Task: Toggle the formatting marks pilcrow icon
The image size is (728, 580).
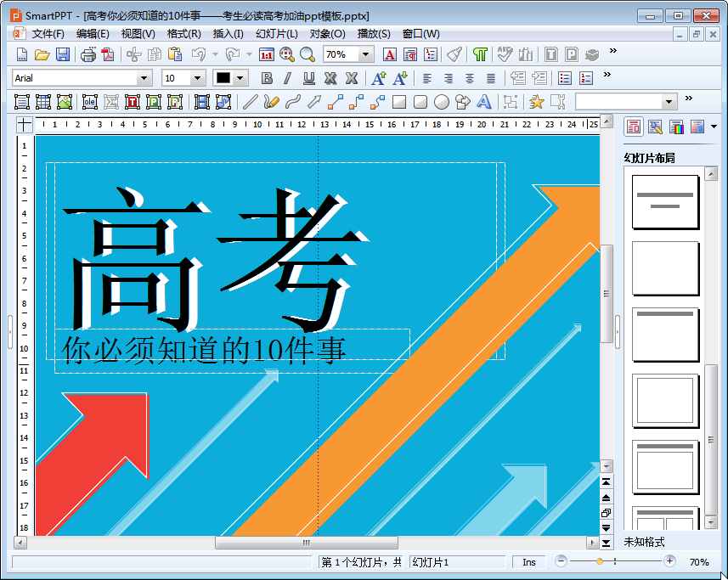Action: 481,54
